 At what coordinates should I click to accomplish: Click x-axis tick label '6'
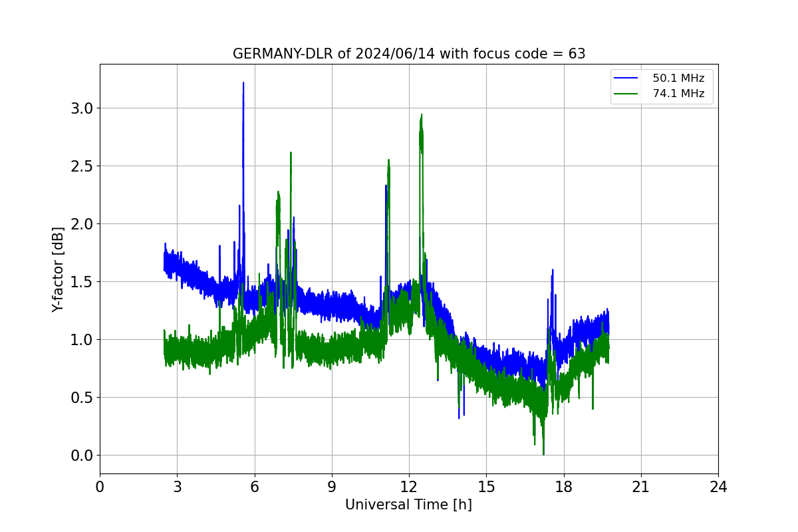tap(254, 487)
